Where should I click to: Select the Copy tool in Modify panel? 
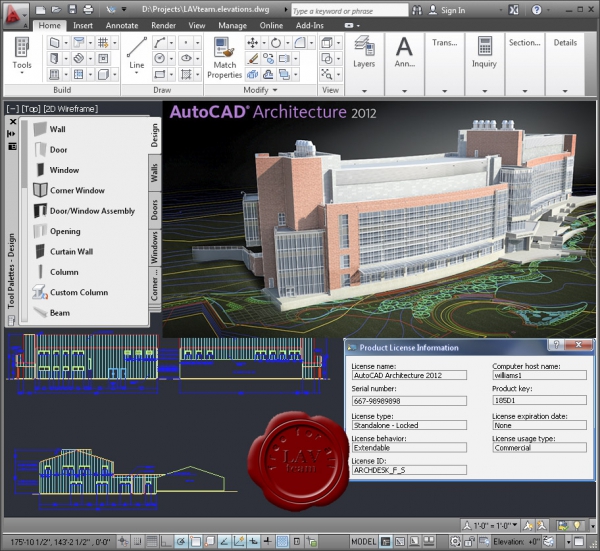pyautogui.click(x=268, y=59)
